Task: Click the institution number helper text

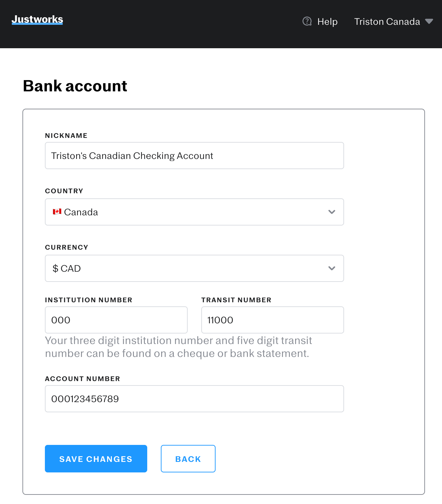Action: [178, 347]
